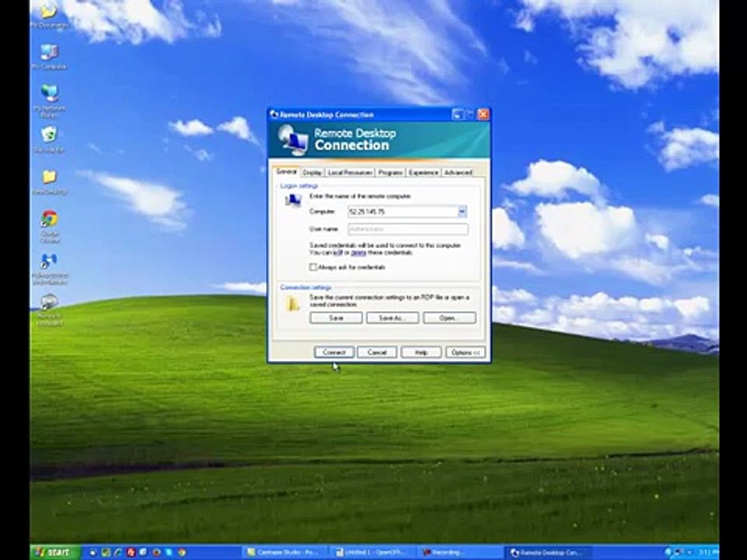Switch to the Programs tab
This screenshot has height=560, width=747.
390,173
